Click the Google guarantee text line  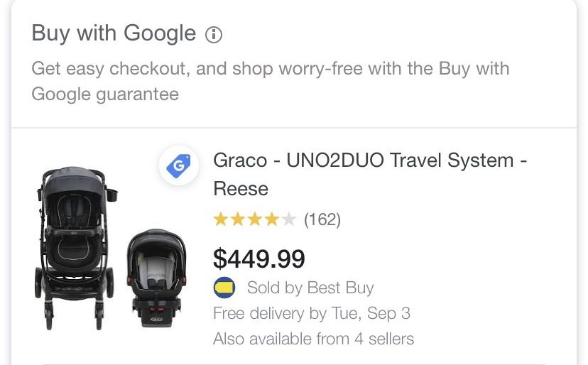(105, 94)
